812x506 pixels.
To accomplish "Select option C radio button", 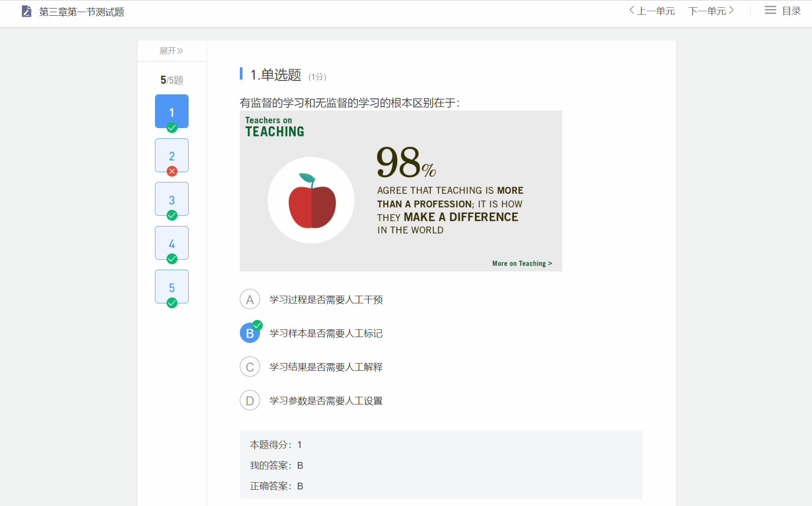I will coord(250,367).
